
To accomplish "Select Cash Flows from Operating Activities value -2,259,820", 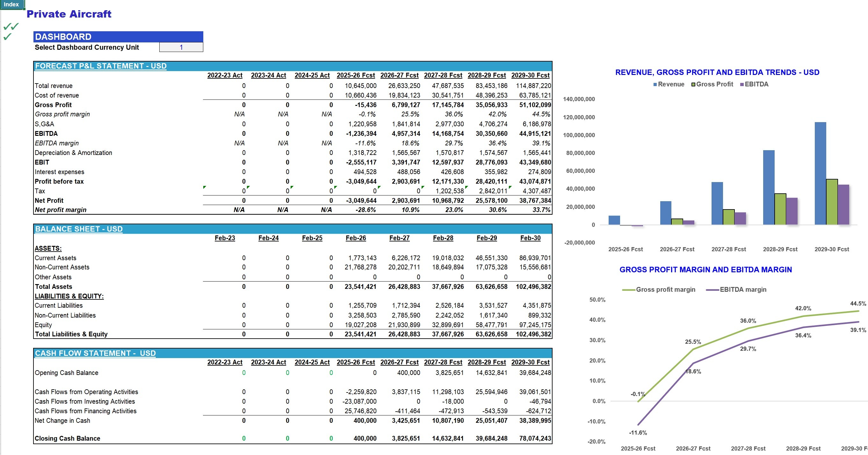I will tap(361, 392).
